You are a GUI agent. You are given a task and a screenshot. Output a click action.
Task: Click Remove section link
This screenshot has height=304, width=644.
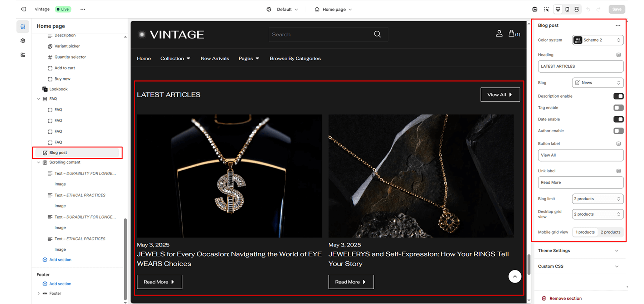click(x=562, y=299)
